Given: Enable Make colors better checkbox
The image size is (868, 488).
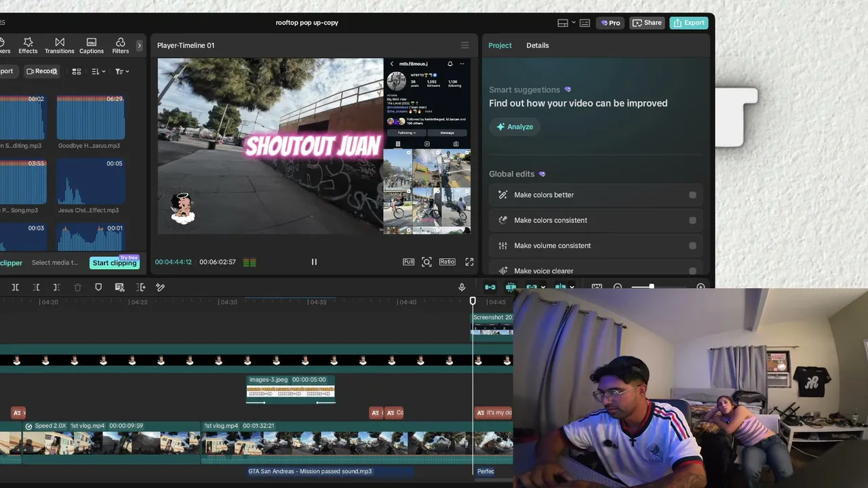Looking at the screenshot, I should (692, 195).
